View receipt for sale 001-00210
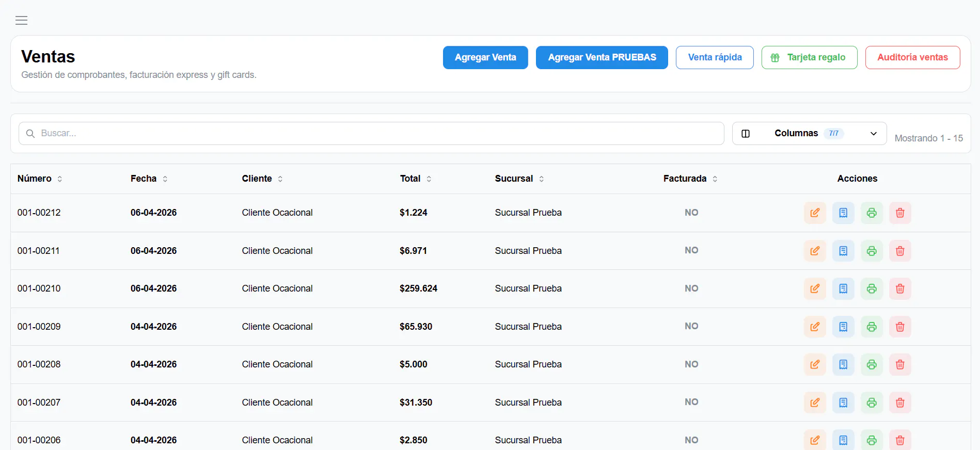Image resolution: width=980 pixels, height=450 pixels. 843,288
